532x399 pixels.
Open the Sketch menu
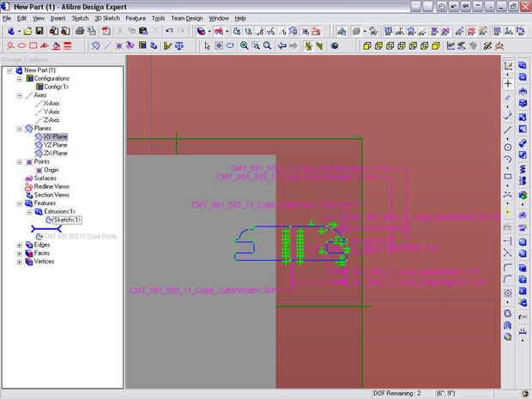80,18
